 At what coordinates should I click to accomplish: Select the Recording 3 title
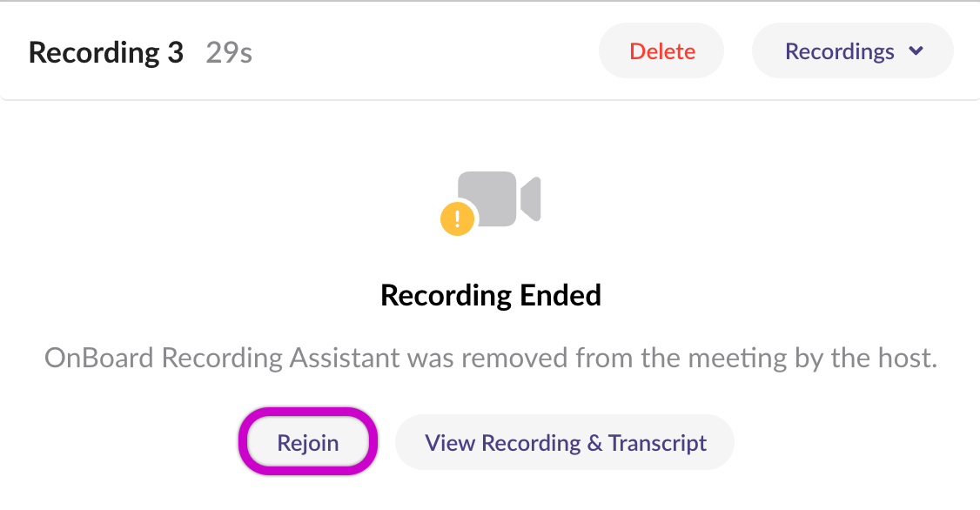pos(105,52)
